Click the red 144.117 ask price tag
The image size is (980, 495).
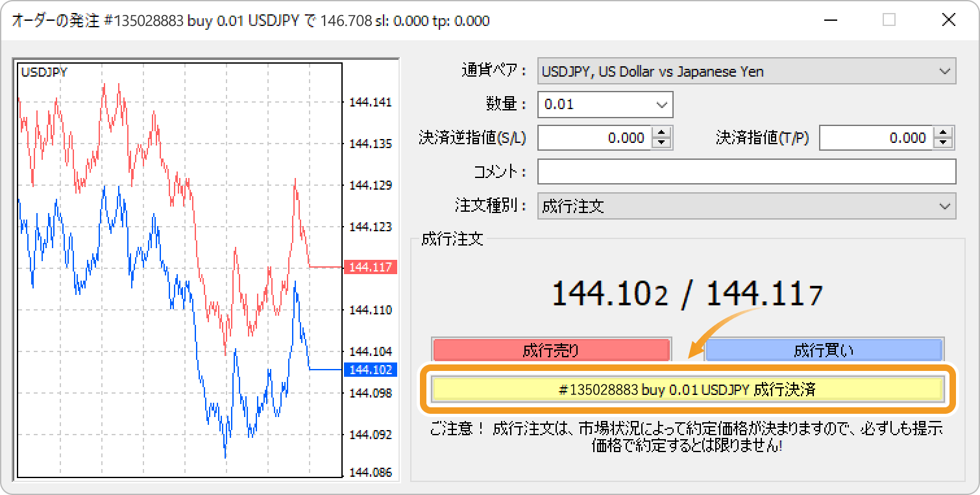click(x=371, y=267)
